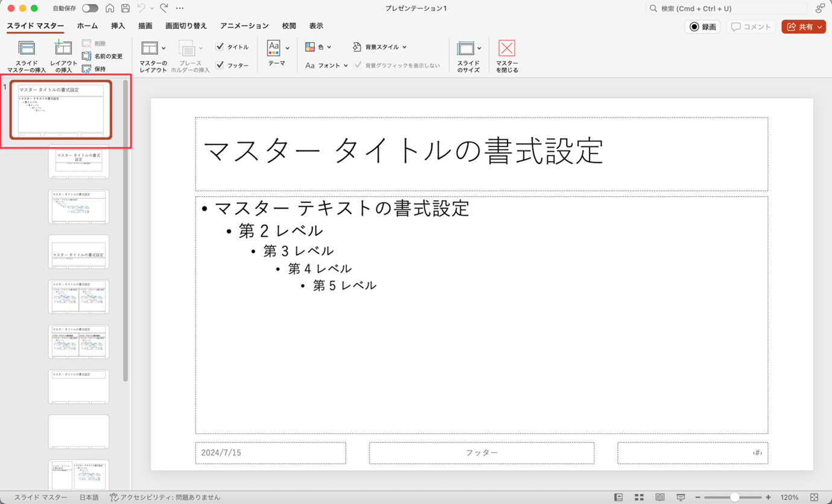832x504 pixels.
Task: Expand the Share (共有) button dropdown arrow
Action: (x=819, y=27)
